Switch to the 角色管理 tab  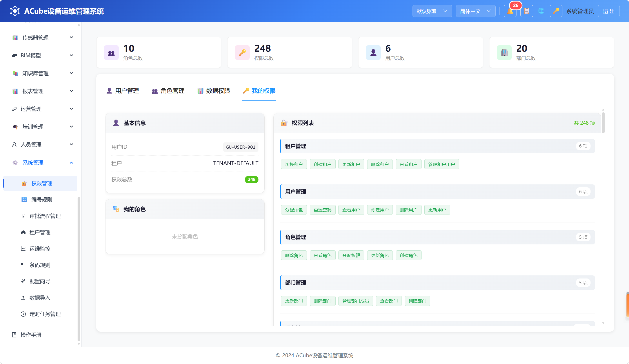click(168, 91)
